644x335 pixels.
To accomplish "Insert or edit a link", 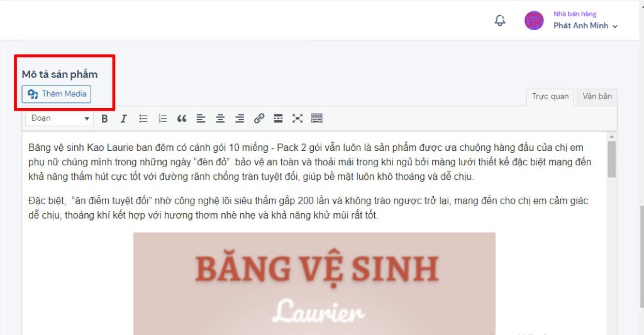I will click(258, 119).
